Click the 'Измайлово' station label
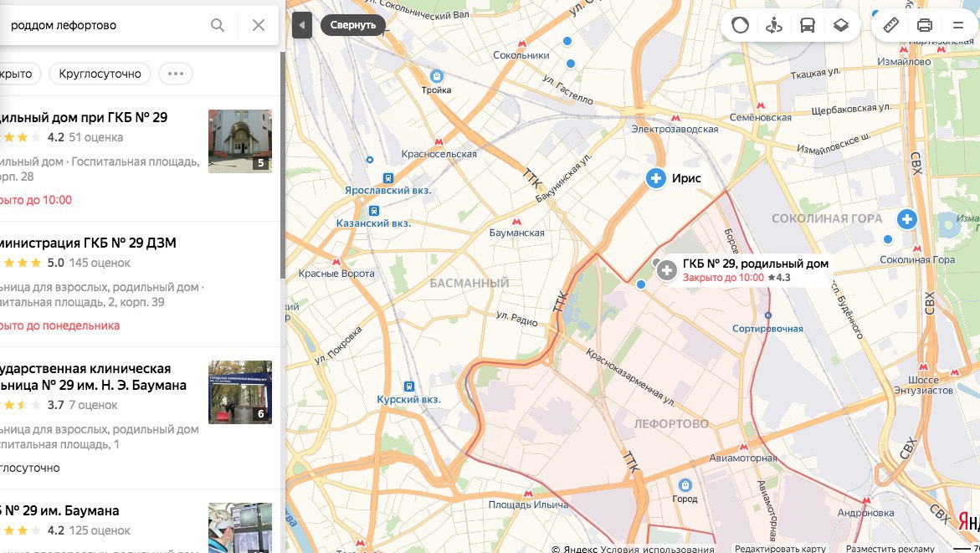Screen dimensions: 980x553 (x=904, y=62)
